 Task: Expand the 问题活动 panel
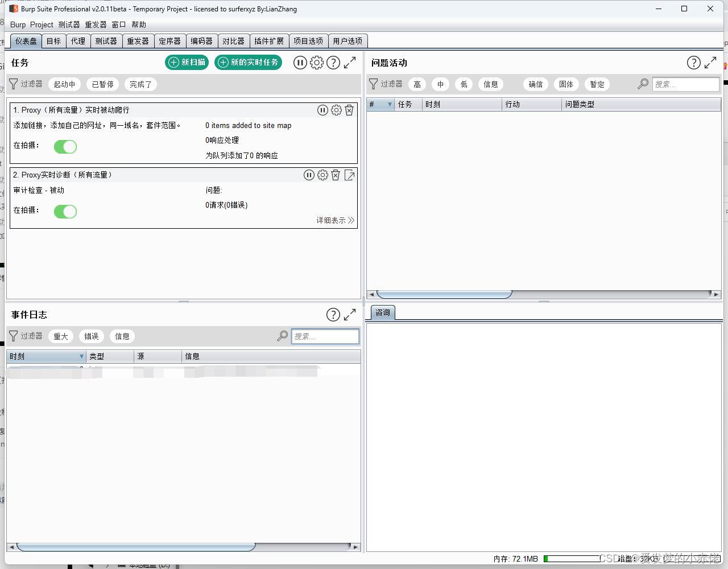tap(710, 63)
